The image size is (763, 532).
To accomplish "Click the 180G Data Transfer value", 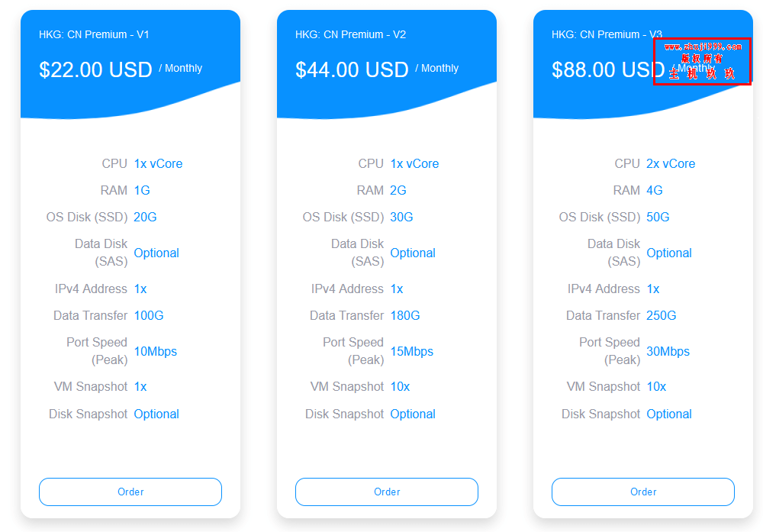I will point(405,315).
